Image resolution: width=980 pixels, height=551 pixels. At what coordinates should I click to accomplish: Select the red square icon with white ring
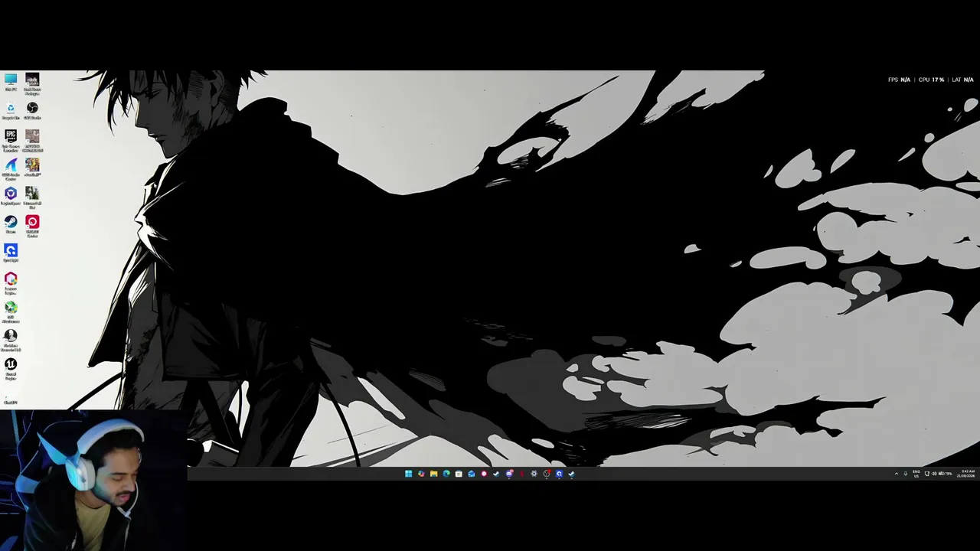coord(32,224)
